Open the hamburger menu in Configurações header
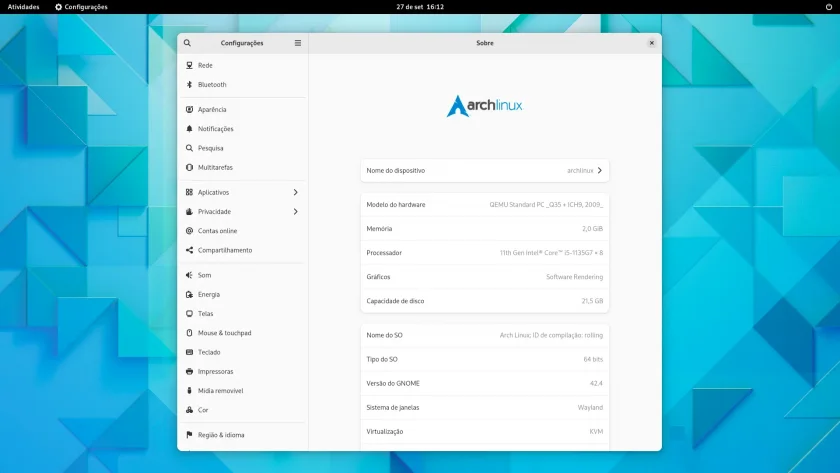Viewport: 840px width, 473px height. click(x=298, y=43)
